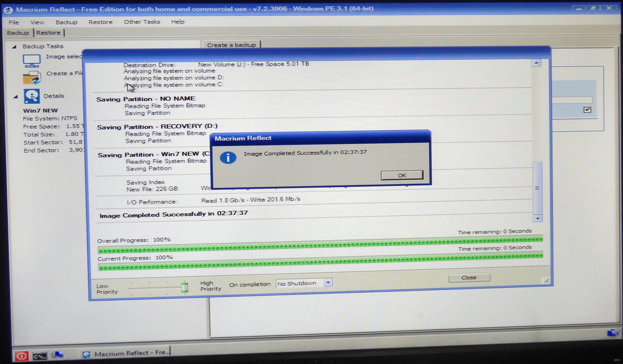Click the 'Saving Index' log line
The image size is (623, 364).
(145, 182)
